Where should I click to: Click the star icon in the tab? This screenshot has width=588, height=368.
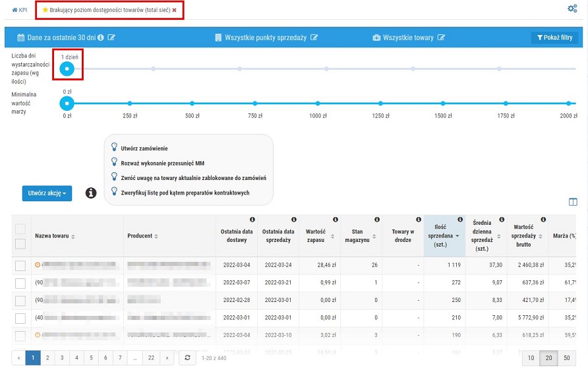pyautogui.click(x=45, y=10)
